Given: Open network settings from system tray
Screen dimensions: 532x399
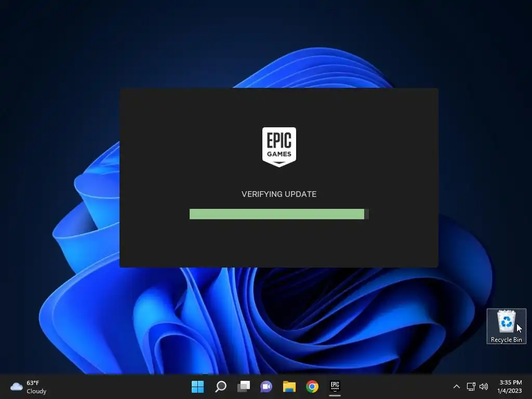Looking at the screenshot, I should (471, 387).
